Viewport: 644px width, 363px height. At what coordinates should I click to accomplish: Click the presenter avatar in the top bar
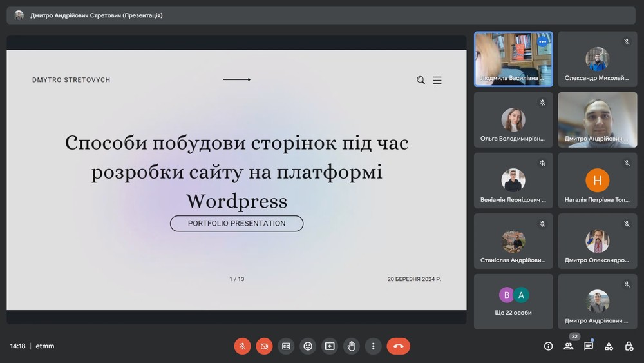pos(19,15)
